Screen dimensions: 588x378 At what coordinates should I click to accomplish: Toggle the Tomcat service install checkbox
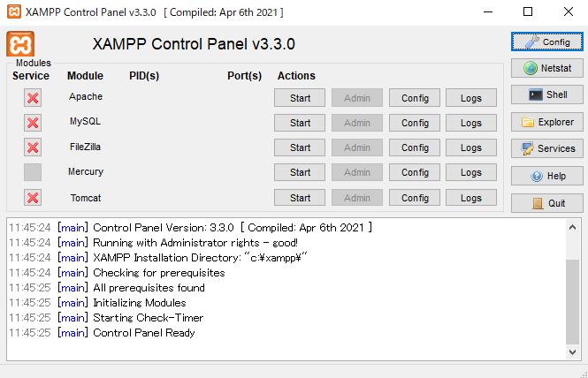[x=33, y=198]
